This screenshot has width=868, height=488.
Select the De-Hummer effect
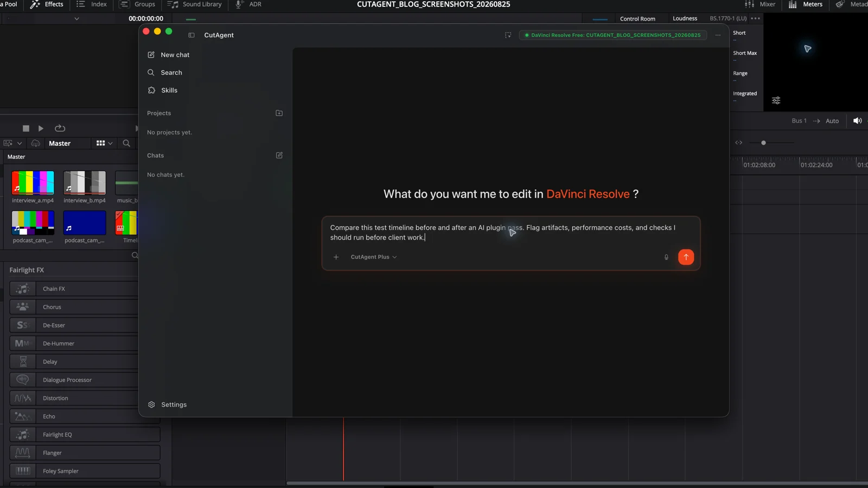[85, 344]
